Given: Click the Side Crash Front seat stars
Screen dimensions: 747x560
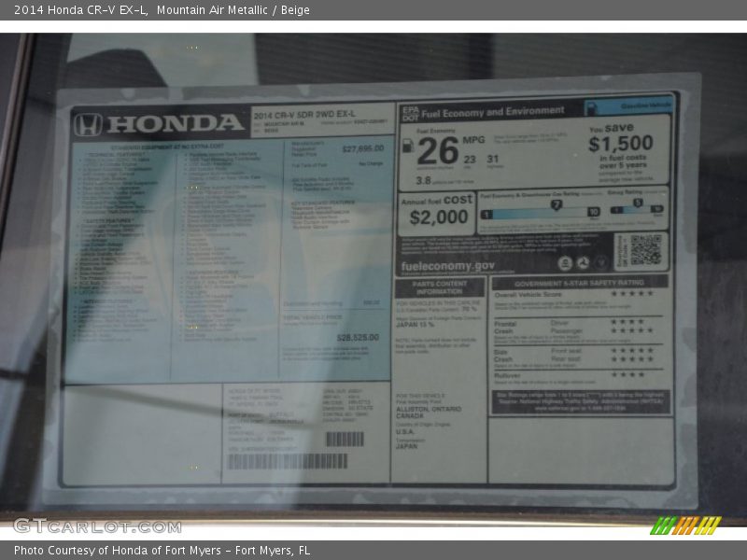Looking at the screenshot, I should (x=632, y=351).
